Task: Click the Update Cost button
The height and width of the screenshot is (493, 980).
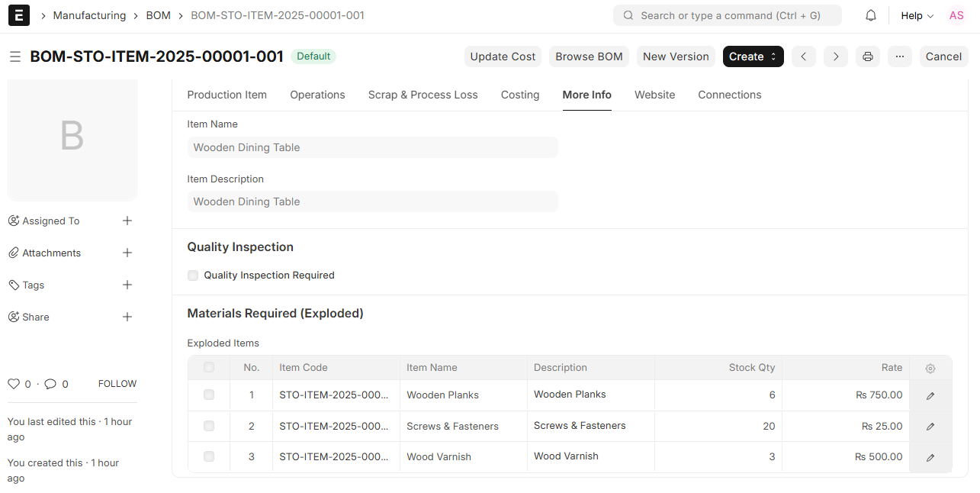Action: (503, 56)
